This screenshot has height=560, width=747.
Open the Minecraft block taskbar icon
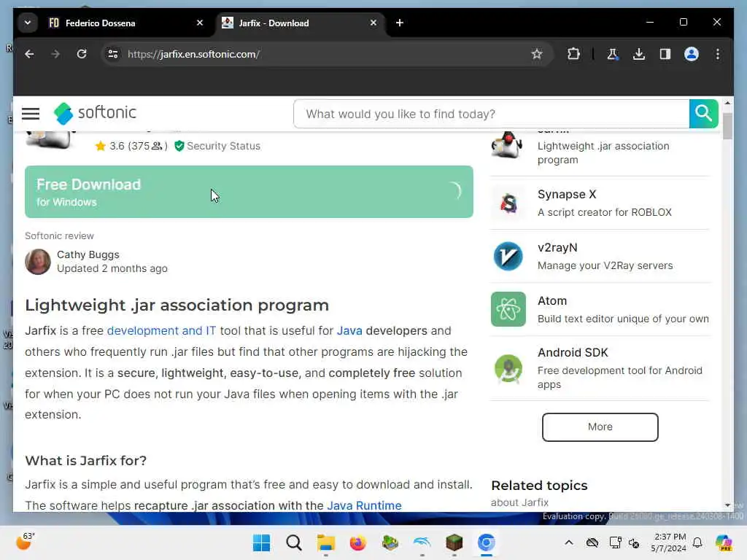pyautogui.click(x=454, y=542)
